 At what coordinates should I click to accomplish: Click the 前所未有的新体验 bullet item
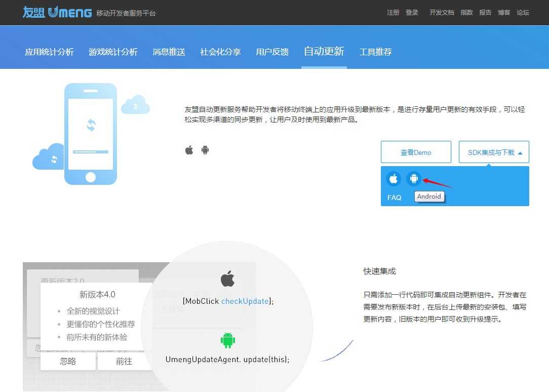tap(97, 337)
